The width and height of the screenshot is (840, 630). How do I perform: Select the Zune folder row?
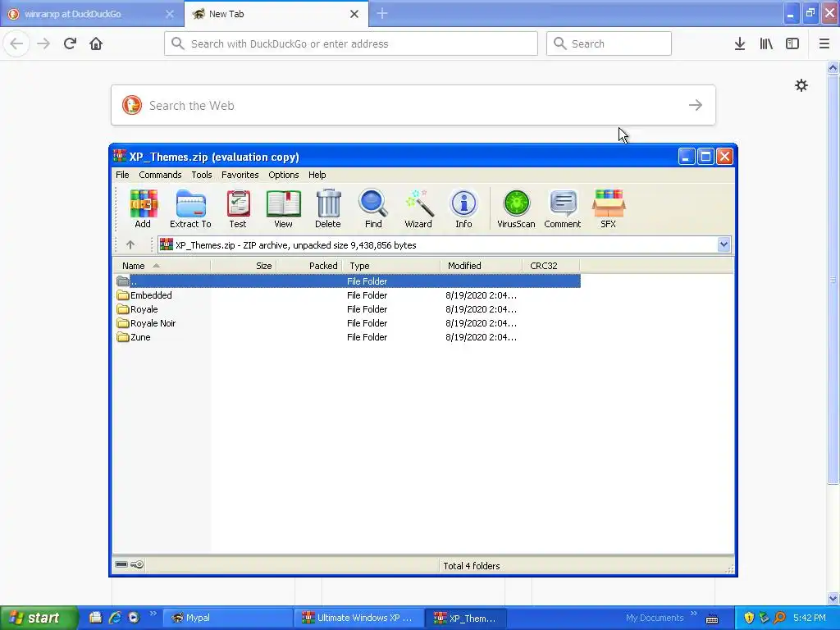(x=347, y=337)
